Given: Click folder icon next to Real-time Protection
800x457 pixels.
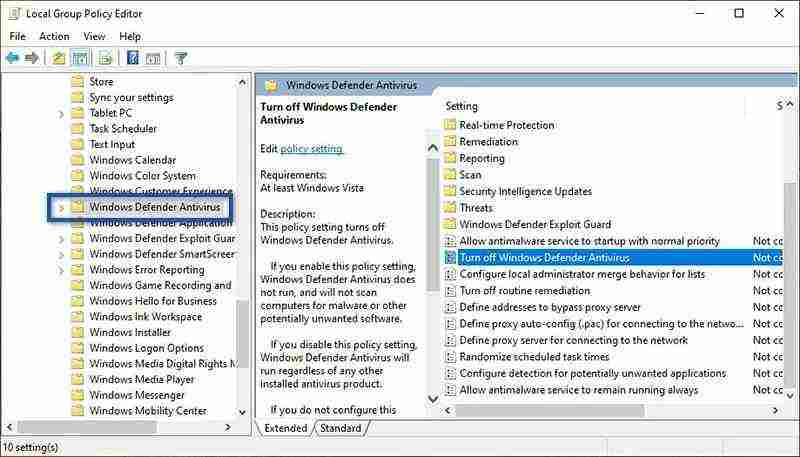Looking at the screenshot, I should click(450, 125).
